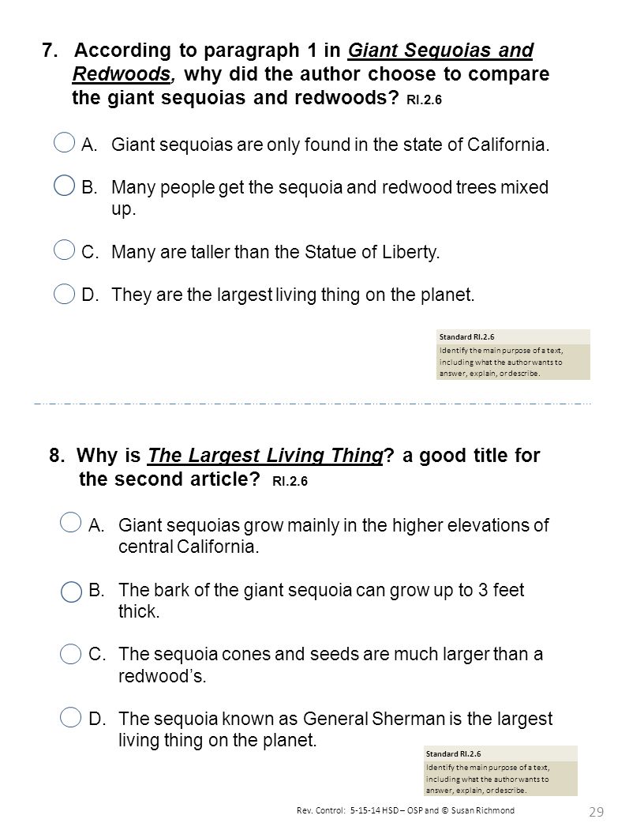Select answer A bubble for question 8
Viewport: 644px width, 834px height.
click(x=71, y=522)
